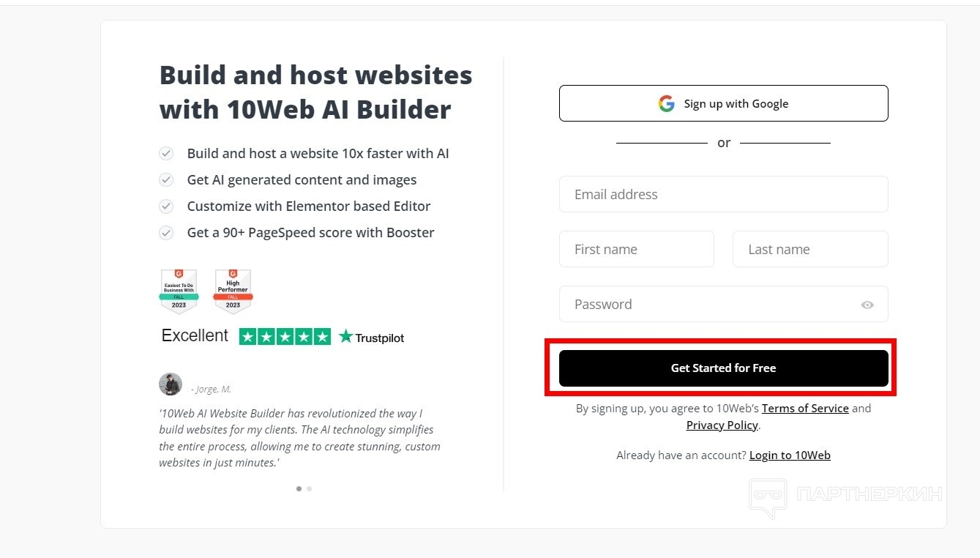Click Jorge M. reviewer avatar
980x558 pixels.
pos(171,384)
